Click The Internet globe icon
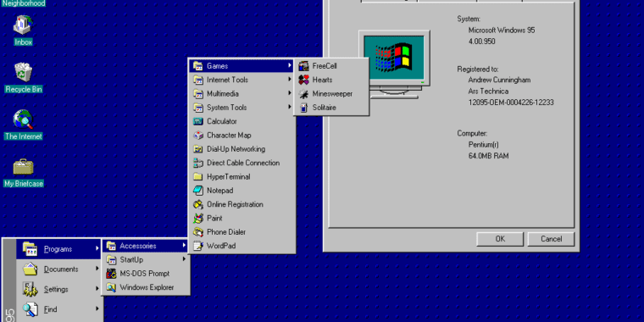 click(24, 119)
